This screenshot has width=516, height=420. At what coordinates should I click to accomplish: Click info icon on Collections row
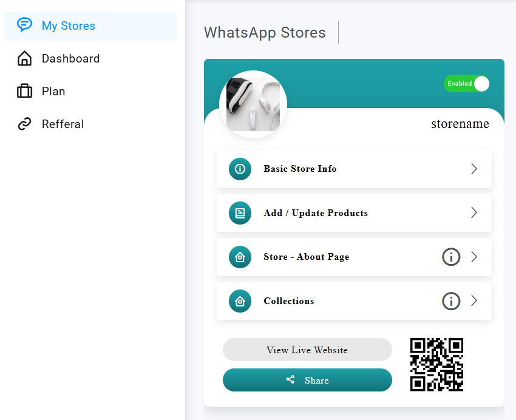click(451, 301)
